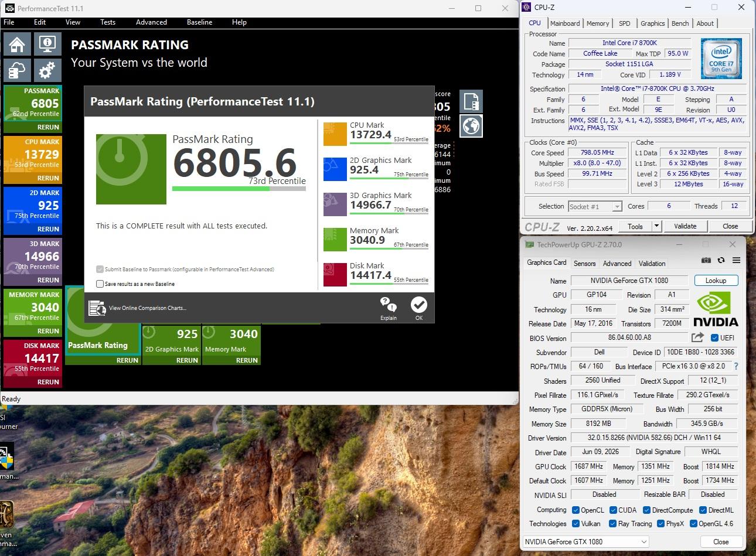The height and width of the screenshot is (556, 756).
Task: Open the system information monitor icon
Action: (x=47, y=44)
